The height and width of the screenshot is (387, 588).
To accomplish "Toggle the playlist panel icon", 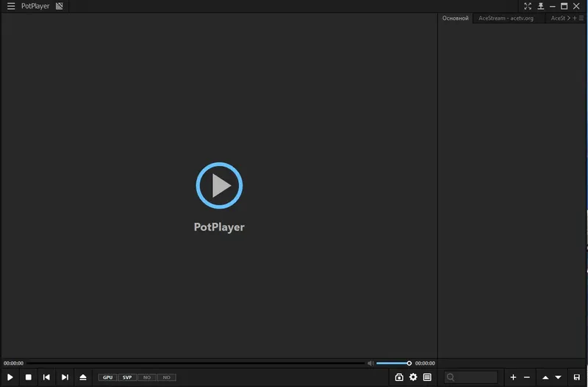I will point(427,377).
